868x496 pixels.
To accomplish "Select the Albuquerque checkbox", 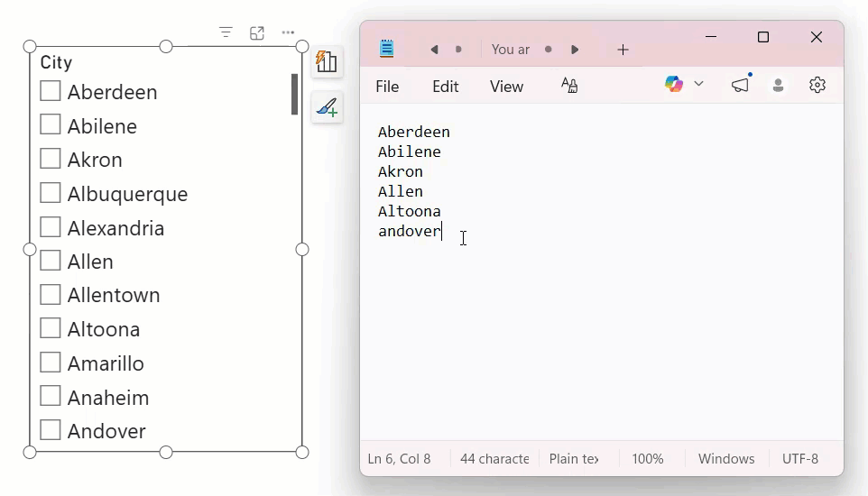I will tap(51, 193).
